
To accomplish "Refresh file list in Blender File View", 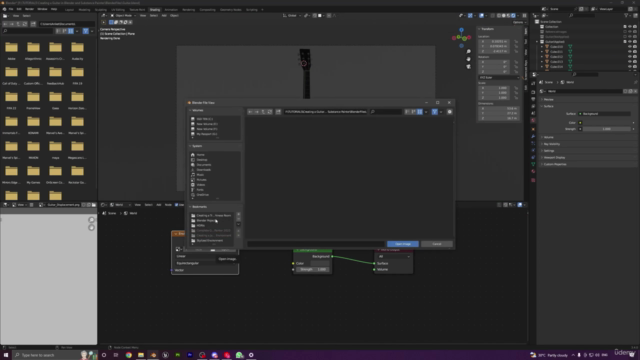I will coord(270,112).
